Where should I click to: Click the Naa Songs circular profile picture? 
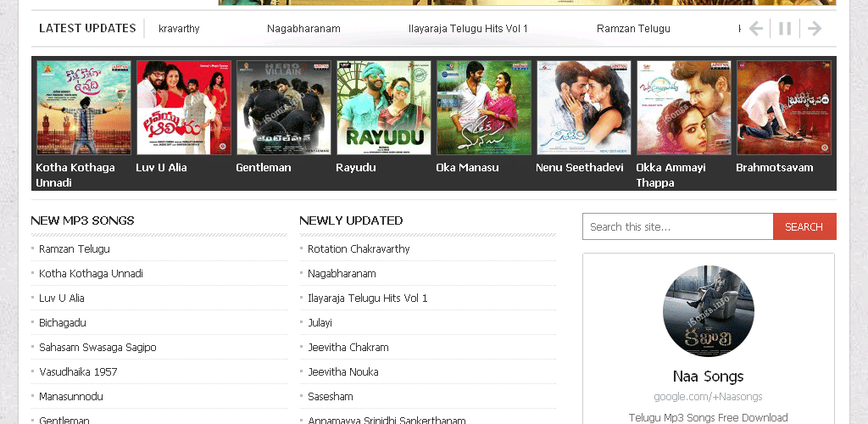coord(709,311)
